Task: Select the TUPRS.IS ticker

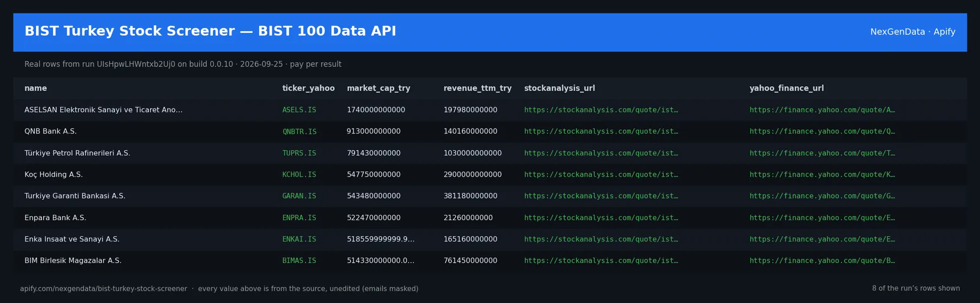Action: click(x=299, y=153)
